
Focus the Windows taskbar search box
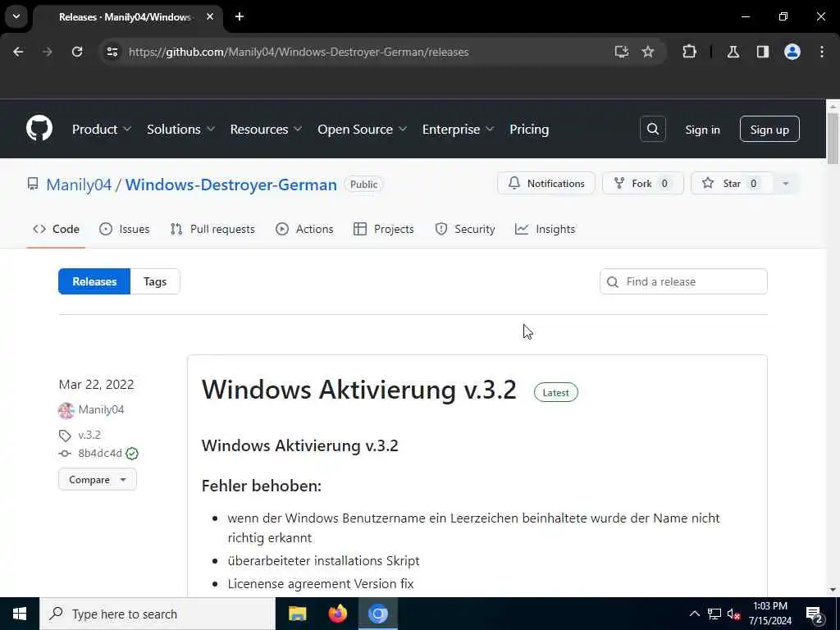point(157,614)
